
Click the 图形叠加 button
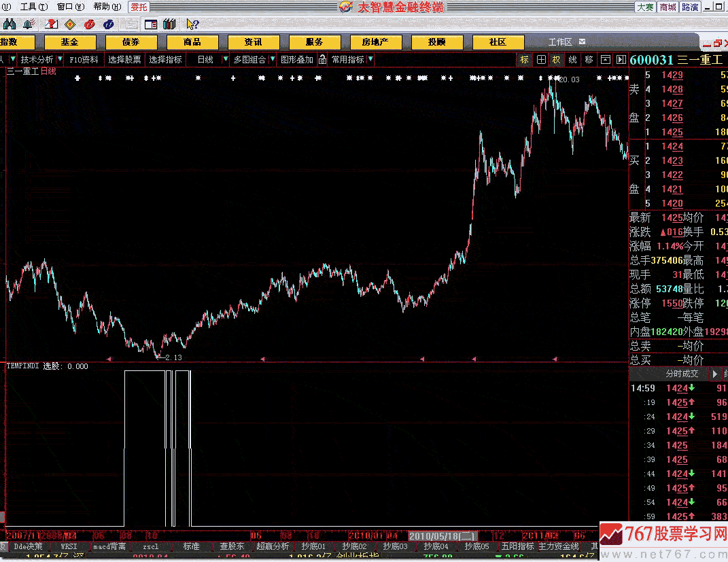click(x=297, y=59)
